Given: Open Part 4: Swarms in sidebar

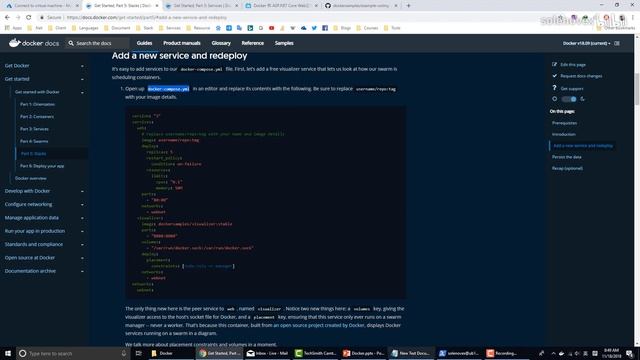Looking at the screenshot, I should click(x=34, y=141).
